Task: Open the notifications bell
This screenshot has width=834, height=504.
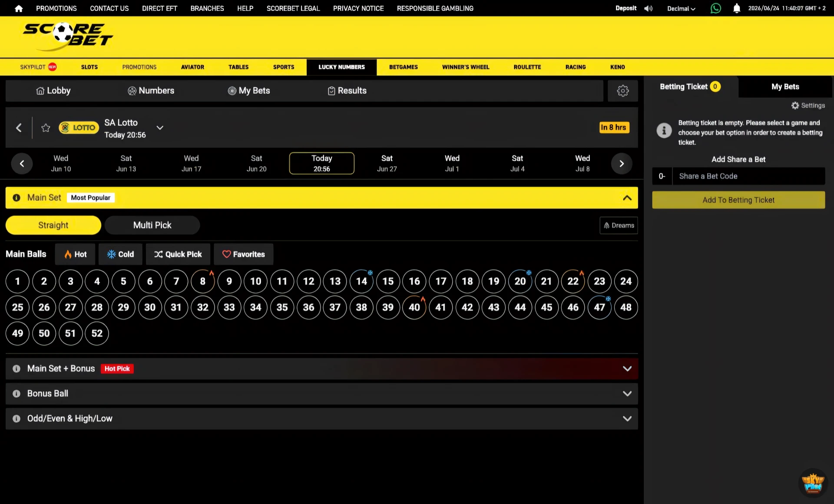Action: click(736, 8)
